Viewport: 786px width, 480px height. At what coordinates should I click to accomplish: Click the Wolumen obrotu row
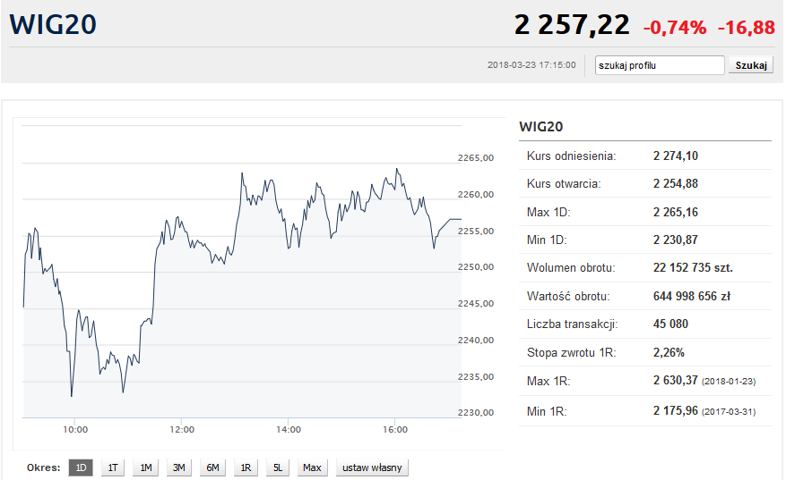[x=645, y=268]
